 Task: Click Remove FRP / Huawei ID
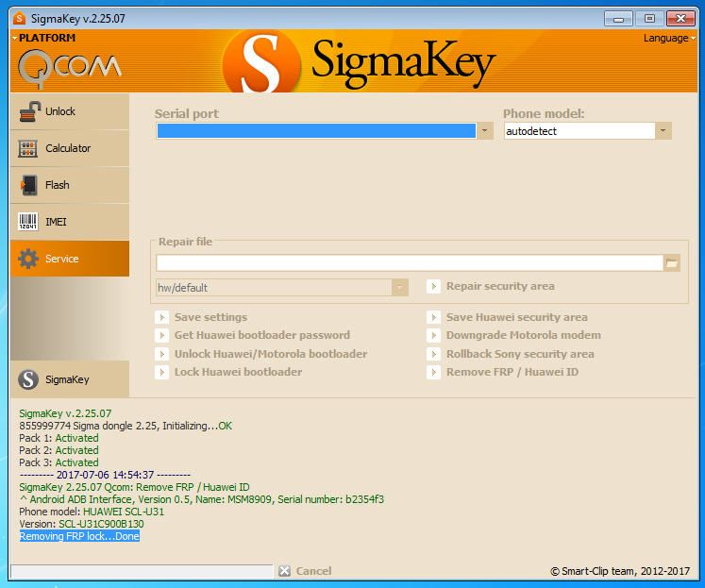coord(512,372)
